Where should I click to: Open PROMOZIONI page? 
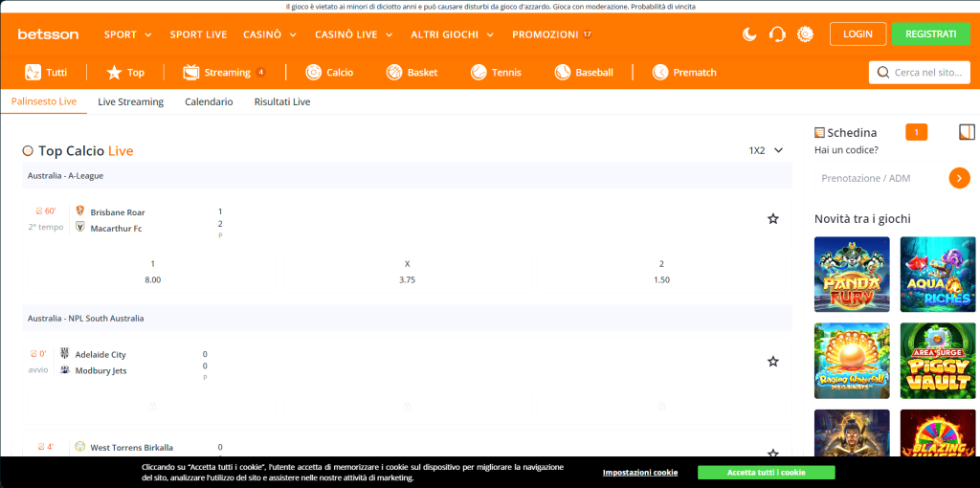(x=552, y=34)
